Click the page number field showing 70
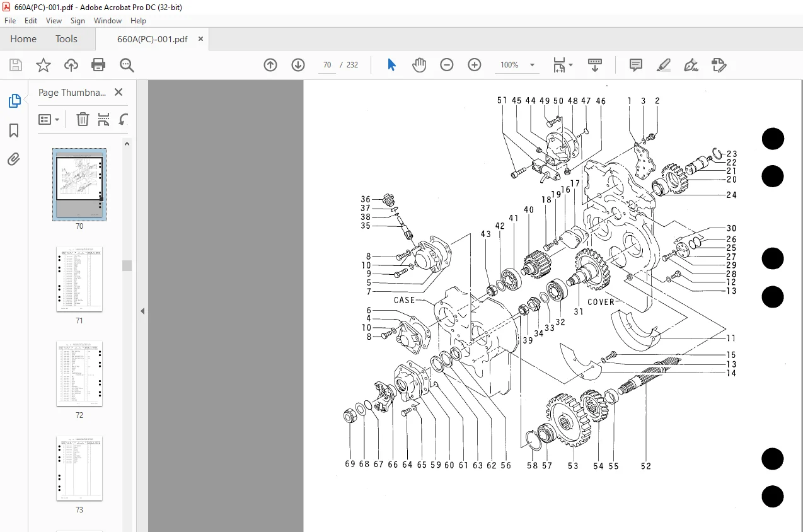803x532 pixels. [x=327, y=65]
